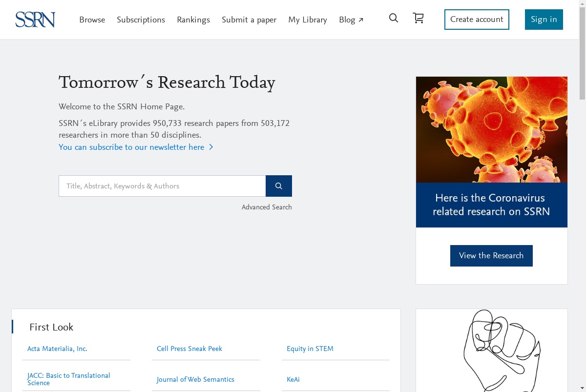This screenshot has height=392, width=586.
Task: Focus the Title, Abstract, Keywords search field
Action: point(162,186)
